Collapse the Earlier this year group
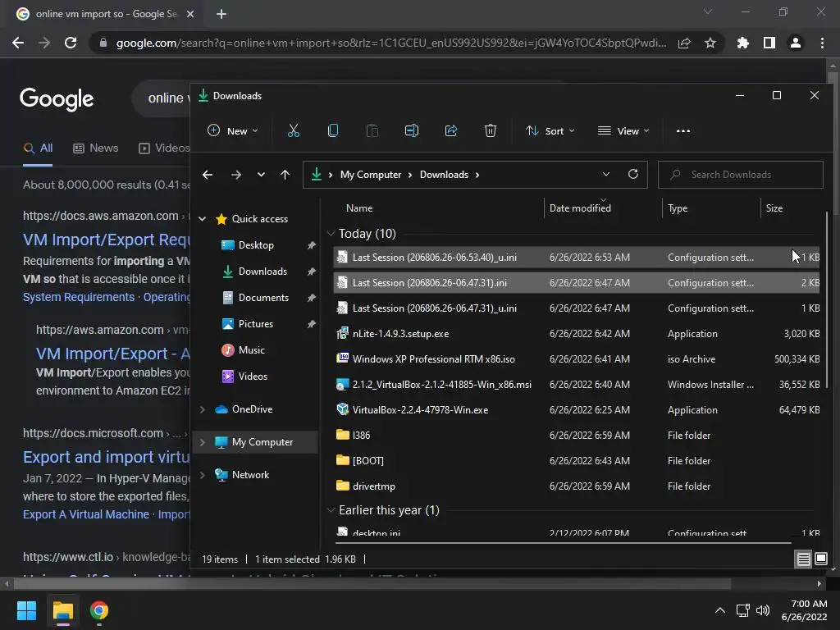Viewport: 840px width, 630px height. click(331, 510)
